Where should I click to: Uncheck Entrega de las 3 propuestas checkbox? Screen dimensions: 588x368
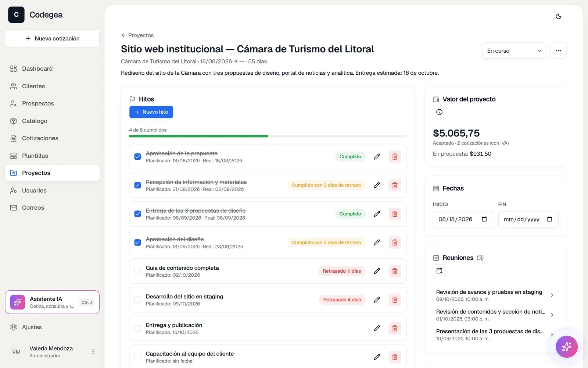(137, 214)
